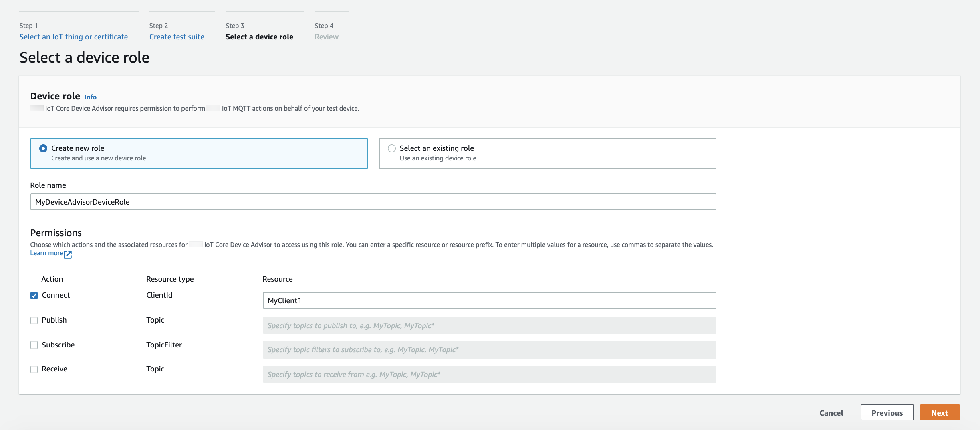Viewport: 980px width, 430px height.
Task: Click the Step 4 Review label
Action: 327,37
